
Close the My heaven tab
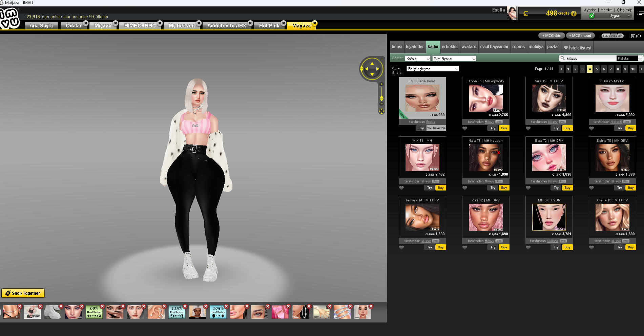199,23
